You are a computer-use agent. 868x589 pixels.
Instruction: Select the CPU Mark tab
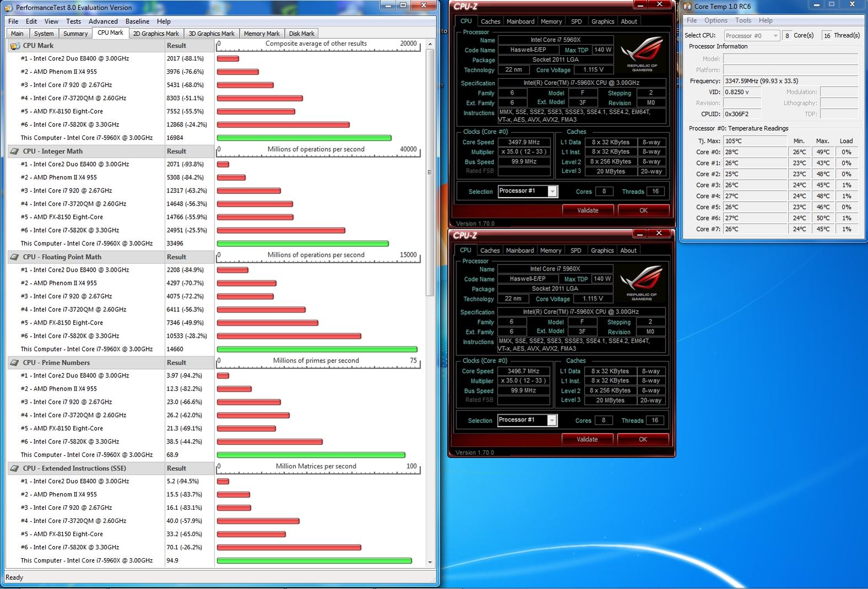pyautogui.click(x=110, y=33)
